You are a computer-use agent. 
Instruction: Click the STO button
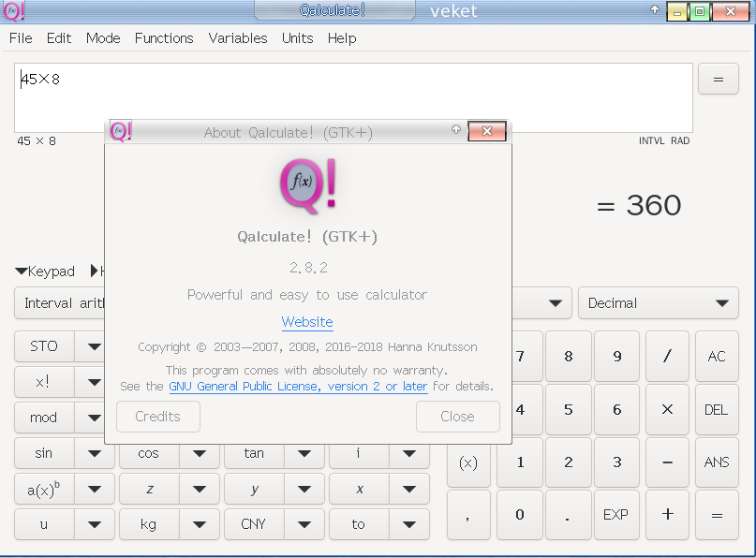[x=44, y=346]
